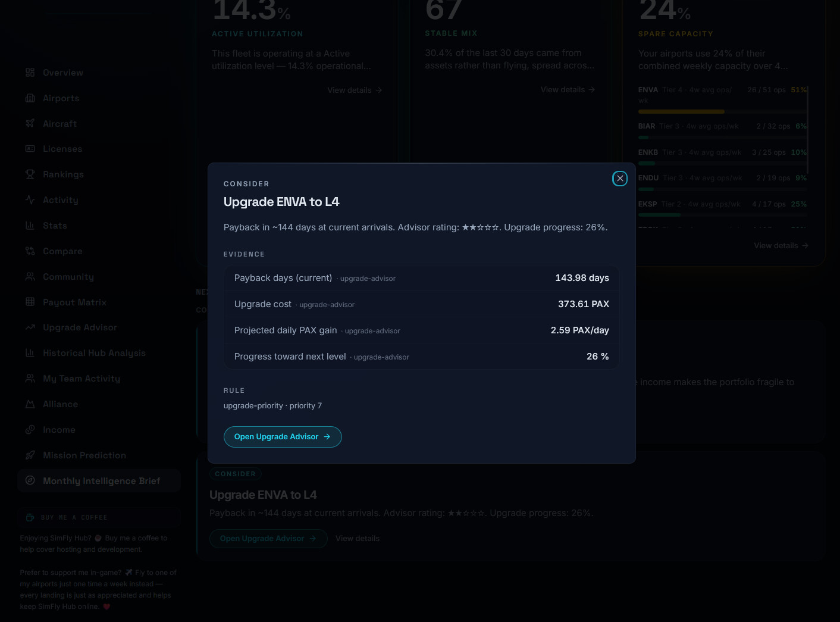Click the Buy Me a Coffee cup icon
This screenshot has width=840, height=622.
(30, 518)
